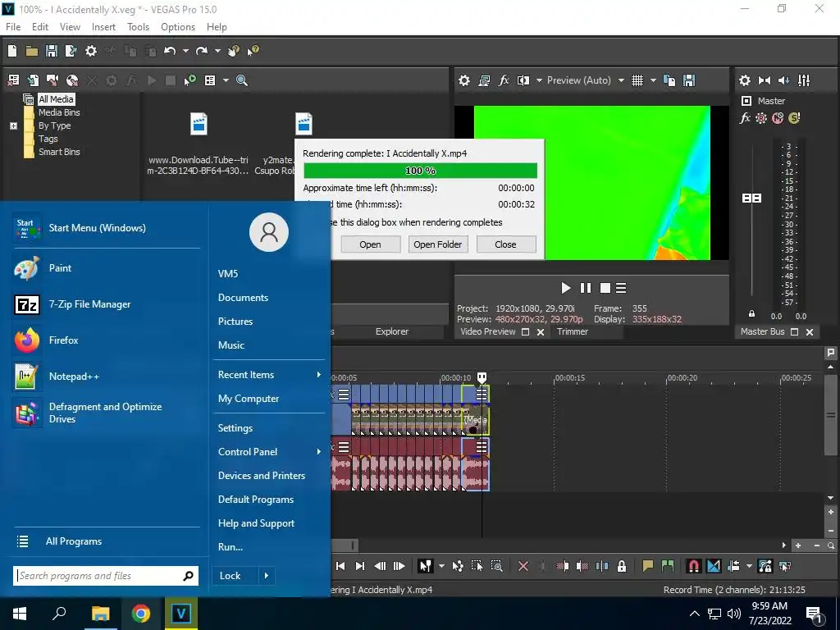Click the Overlays grid icon in preview
Viewport: 840px width, 630px height.
point(637,80)
